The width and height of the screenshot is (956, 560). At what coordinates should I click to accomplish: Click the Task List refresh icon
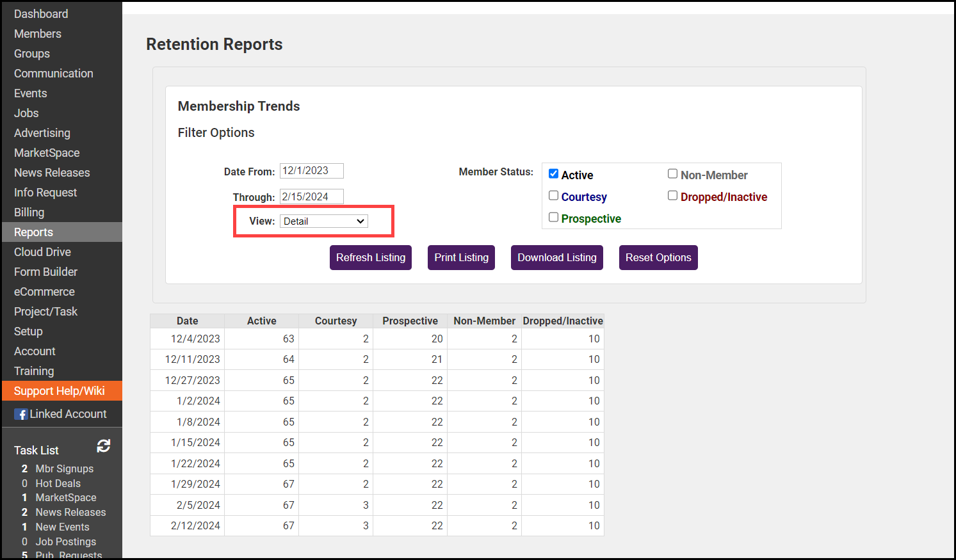[x=103, y=446]
